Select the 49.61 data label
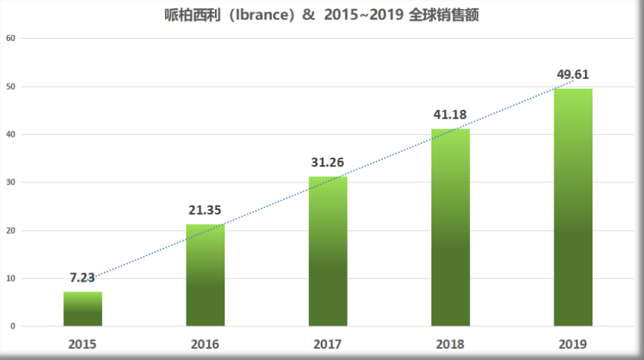 [573, 74]
